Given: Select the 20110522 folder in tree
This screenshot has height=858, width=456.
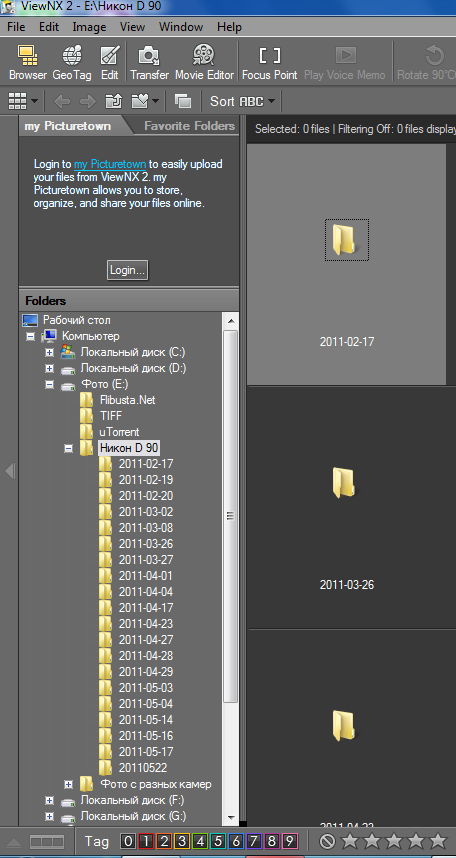Looking at the screenshot, I should tap(143, 768).
